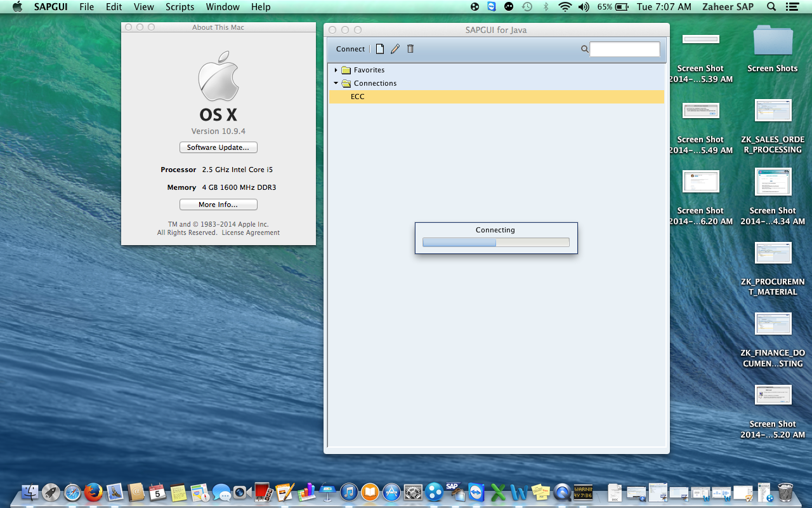Open Notification Center from the menu bar
This screenshot has width=812, height=508.
tap(792, 7)
